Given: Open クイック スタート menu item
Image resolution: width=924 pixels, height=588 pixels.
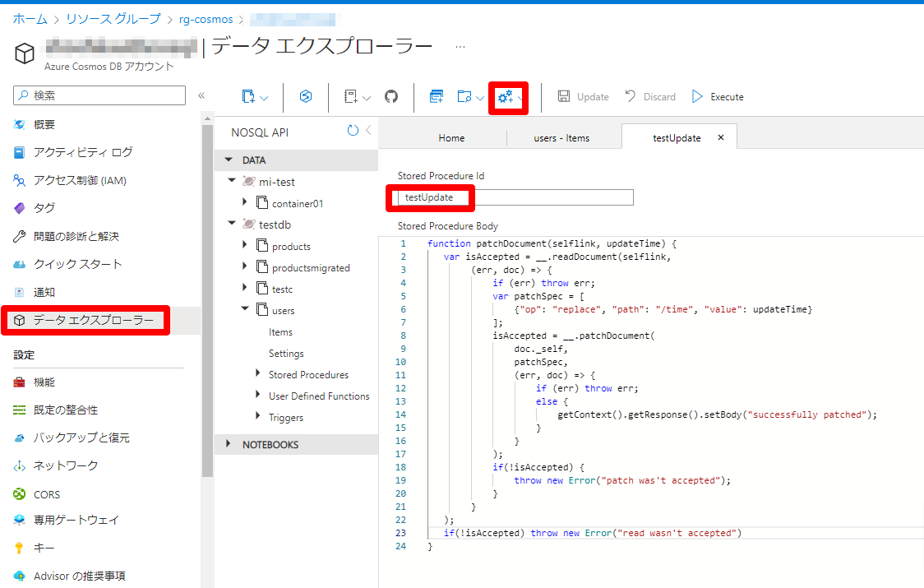Looking at the screenshot, I should tap(78, 264).
